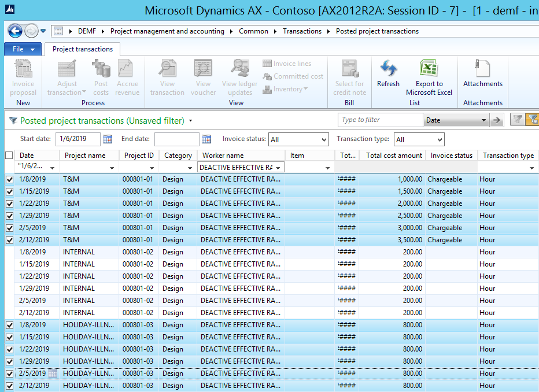This screenshot has height=392, width=539.
Task: Click the go arrow next to Date filter
Action: click(496, 120)
